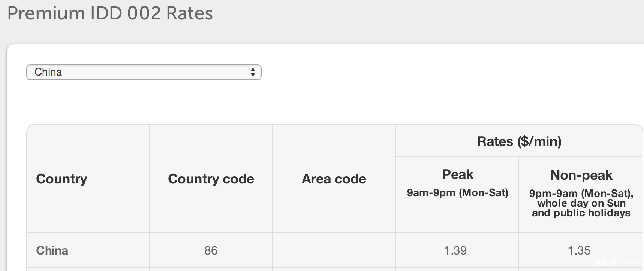
Task: Select the Area code column header
Action: (x=334, y=179)
